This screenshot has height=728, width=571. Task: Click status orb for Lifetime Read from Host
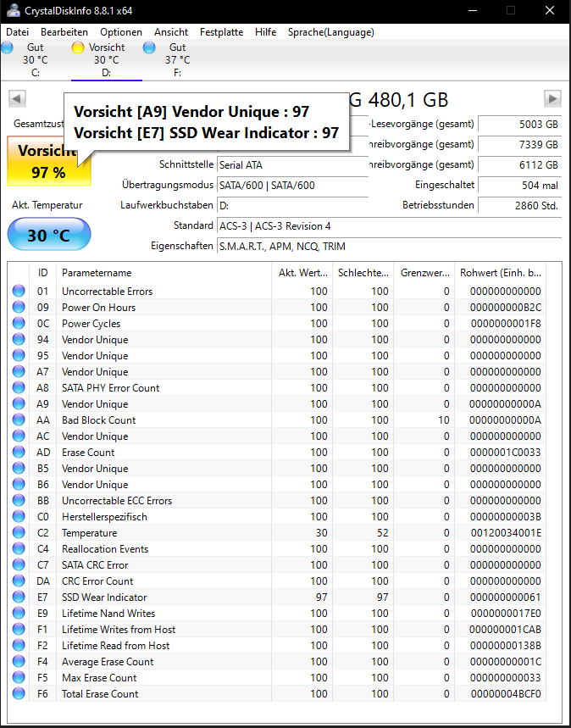(19, 645)
